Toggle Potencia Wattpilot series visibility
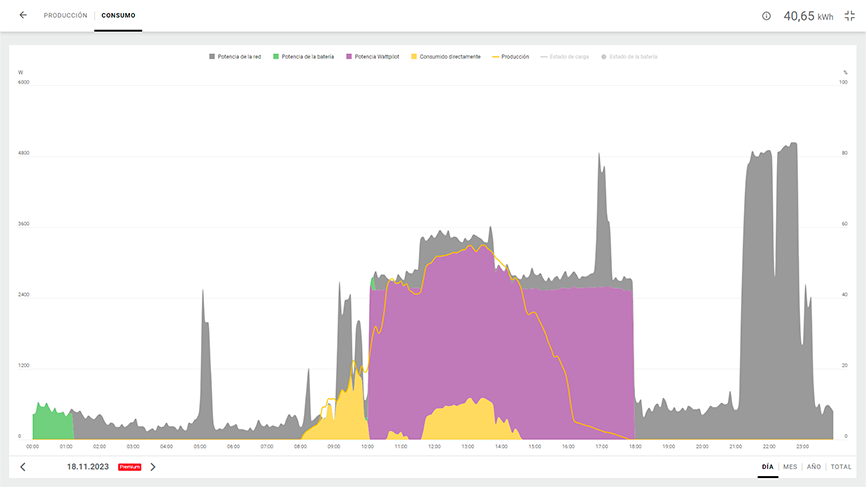The width and height of the screenshot is (866, 487). click(x=375, y=57)
